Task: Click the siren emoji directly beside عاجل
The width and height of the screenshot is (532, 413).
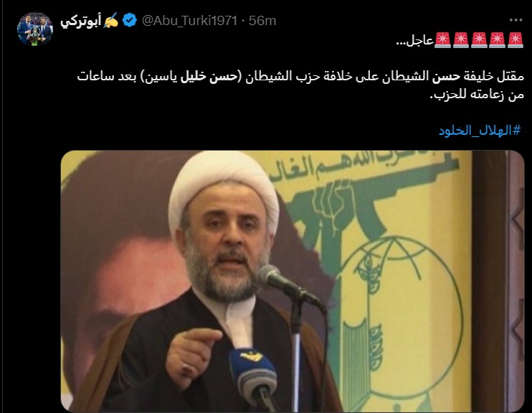Action: coord(442,40)
